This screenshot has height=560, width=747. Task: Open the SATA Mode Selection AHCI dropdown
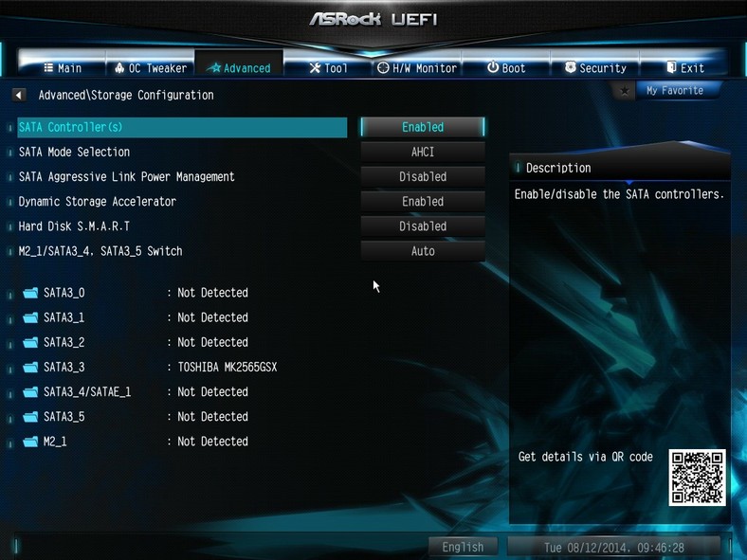click(423, 152)
